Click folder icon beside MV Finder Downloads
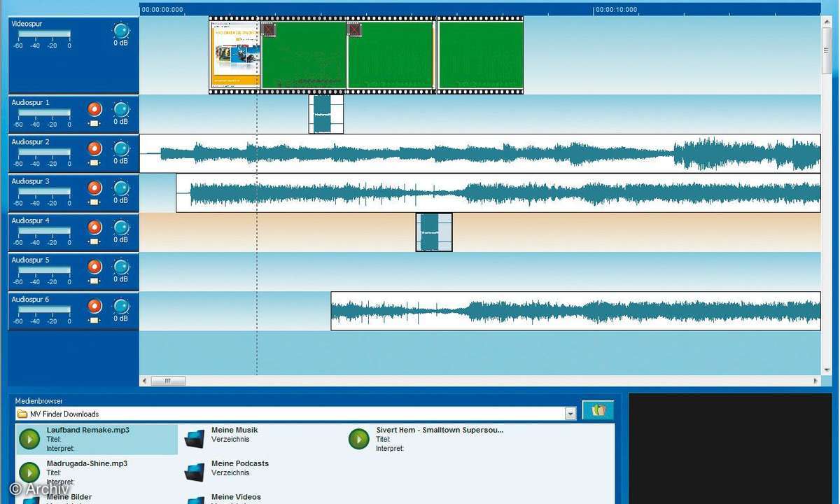The width and height of the screenshot is (840, 504). (22, 414)
